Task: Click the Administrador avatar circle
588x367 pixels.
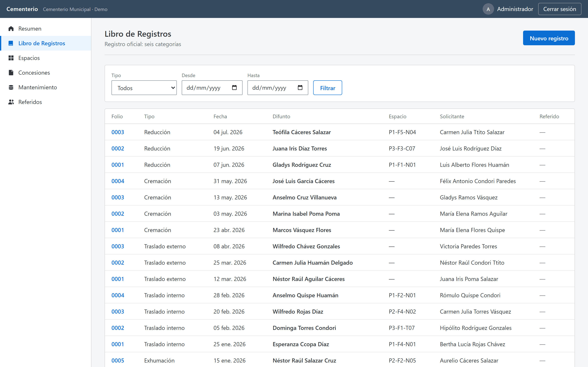Action: coord(488,9)
